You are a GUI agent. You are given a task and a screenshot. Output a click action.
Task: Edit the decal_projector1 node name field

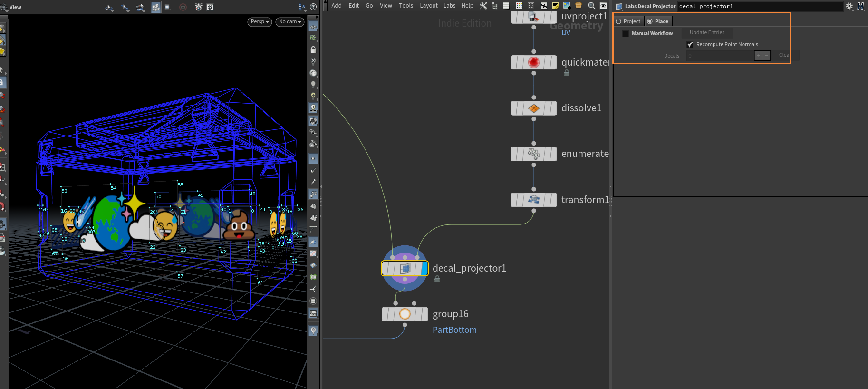[760, 6]
